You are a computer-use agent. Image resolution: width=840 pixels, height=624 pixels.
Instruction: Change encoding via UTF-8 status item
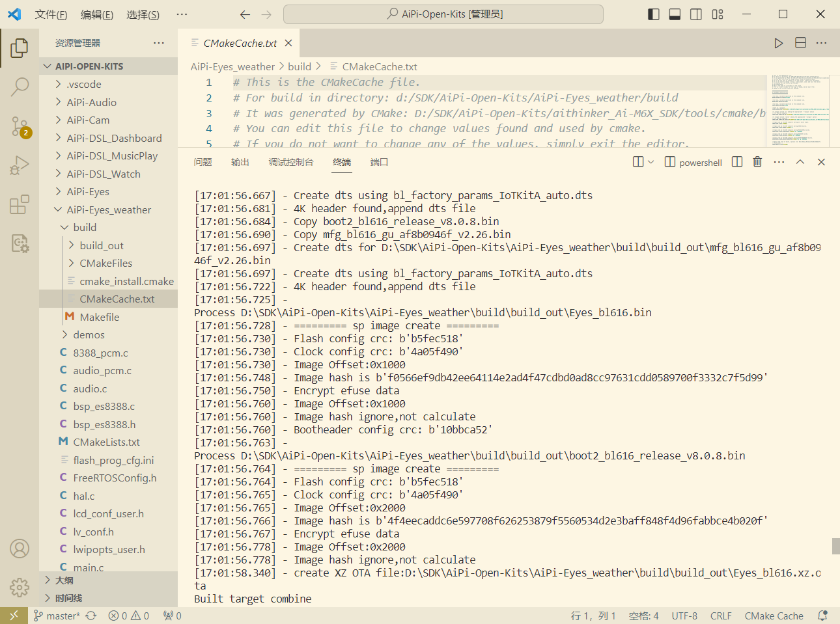coord(684,616)
